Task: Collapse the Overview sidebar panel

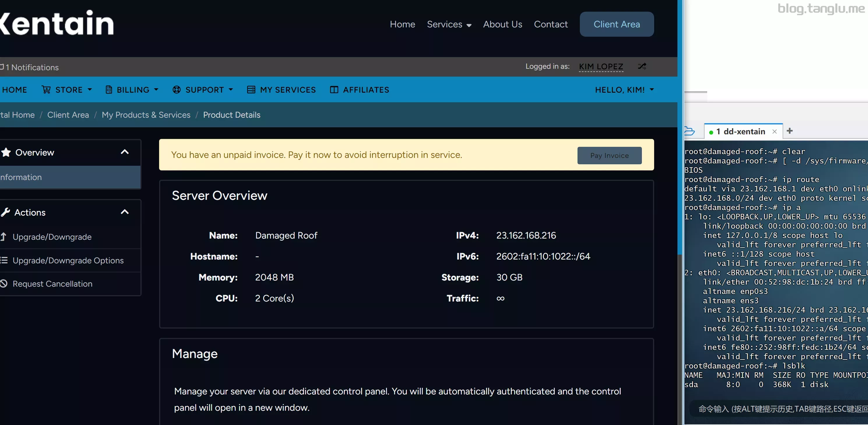Action: pos(125,152)
